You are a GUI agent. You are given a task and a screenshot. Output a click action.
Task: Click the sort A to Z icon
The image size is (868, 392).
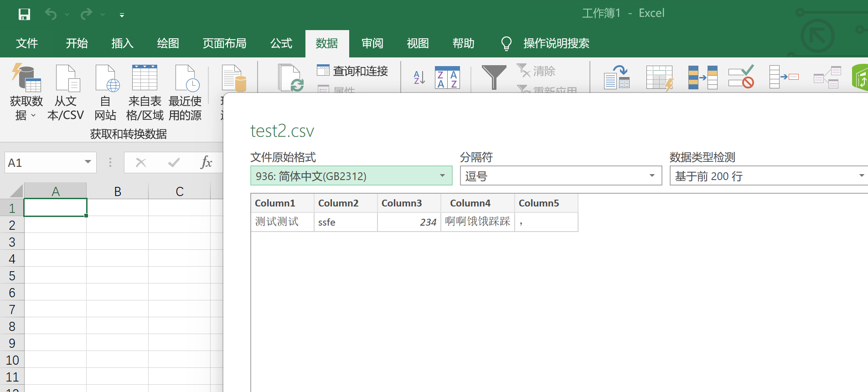tap(419, 78)
